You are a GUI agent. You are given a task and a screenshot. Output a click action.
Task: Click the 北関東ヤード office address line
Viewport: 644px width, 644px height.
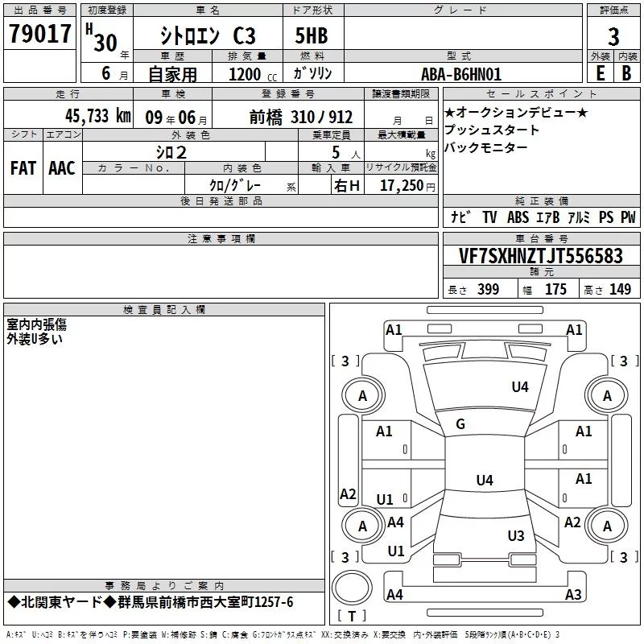pyautogui.click(x=151, y=602)
